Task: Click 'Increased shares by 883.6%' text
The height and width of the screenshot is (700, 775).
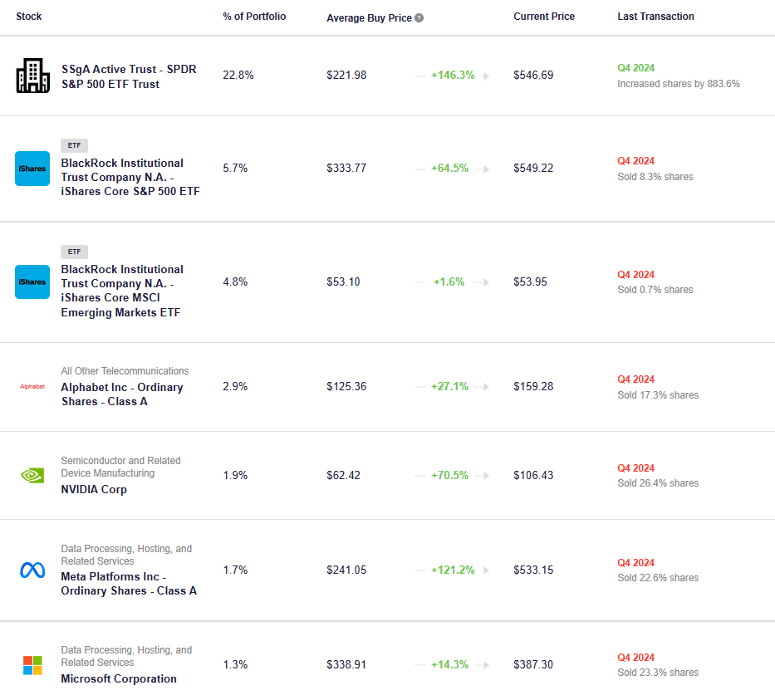Action: pyautogui.click(x=678, y=84)
